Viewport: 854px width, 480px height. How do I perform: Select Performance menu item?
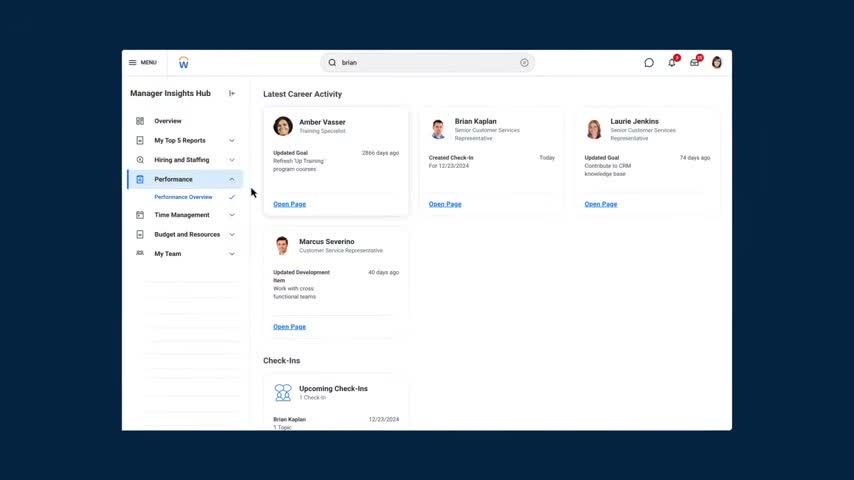coord(185,179)
